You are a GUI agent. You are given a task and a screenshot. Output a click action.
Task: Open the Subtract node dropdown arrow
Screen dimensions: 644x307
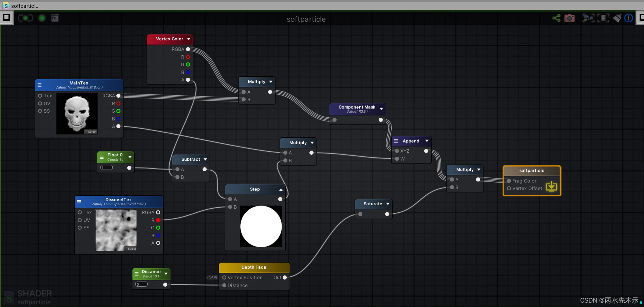[205, 159]
